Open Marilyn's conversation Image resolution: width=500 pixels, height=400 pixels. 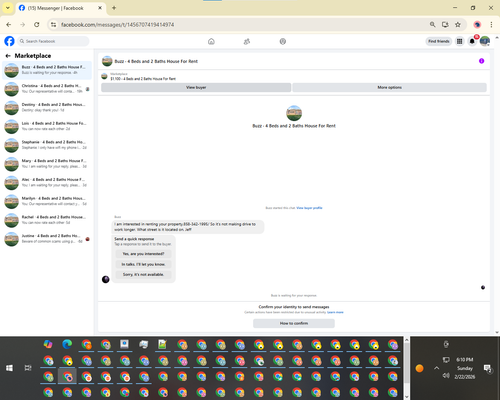pos(47,201)
